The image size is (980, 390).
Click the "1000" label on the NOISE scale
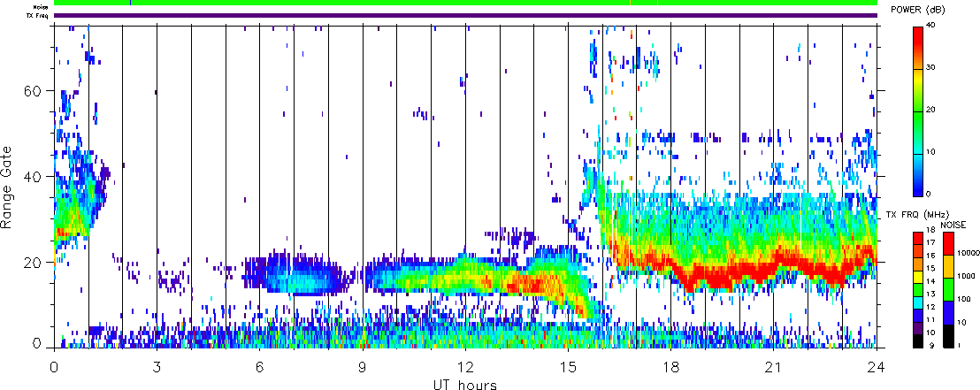pos(966,276)
